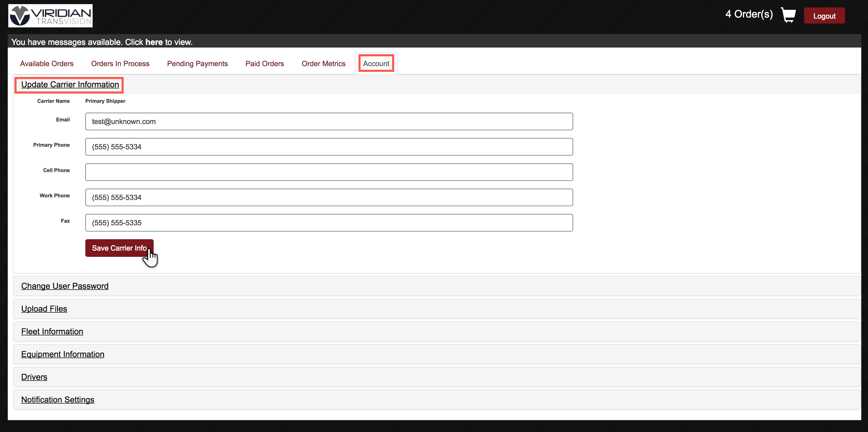View the Order Metrics tab
This screenshot has height=432, width=868.
[x=323, y=64]
